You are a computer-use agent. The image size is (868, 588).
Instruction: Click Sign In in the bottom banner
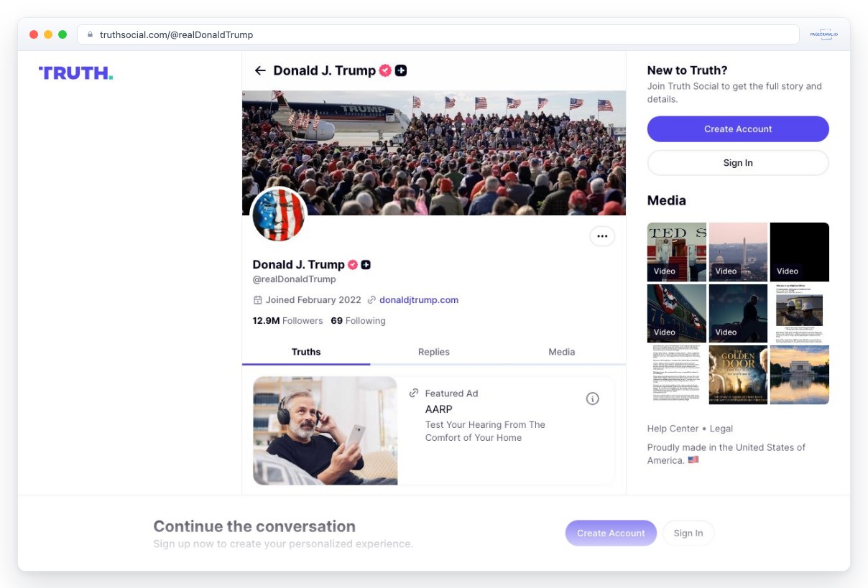click(688, 533)
